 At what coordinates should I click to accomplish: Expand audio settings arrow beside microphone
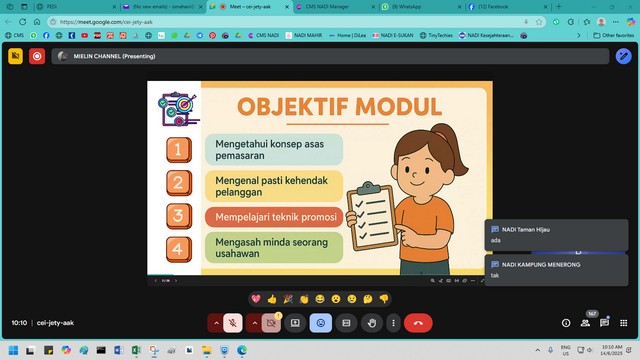coord(216,323)
